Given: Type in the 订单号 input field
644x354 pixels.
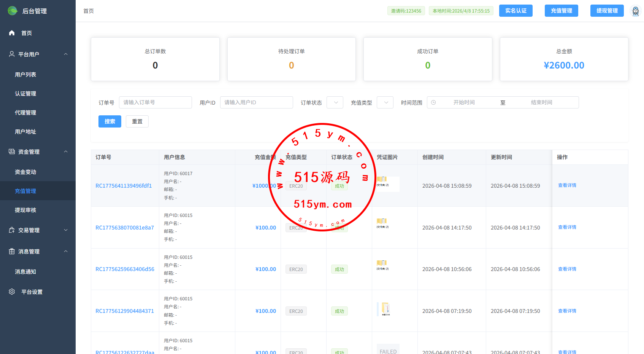Looking at the screenshot, I should point(155,102).
